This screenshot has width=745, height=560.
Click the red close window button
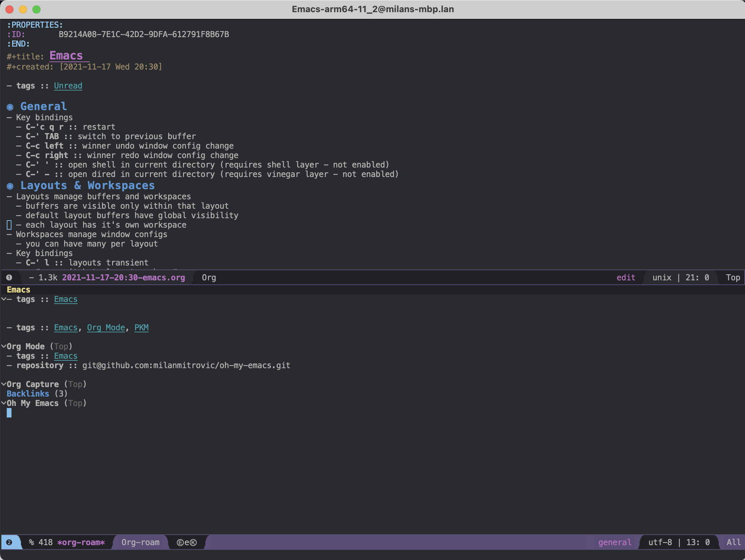point(9,9)
